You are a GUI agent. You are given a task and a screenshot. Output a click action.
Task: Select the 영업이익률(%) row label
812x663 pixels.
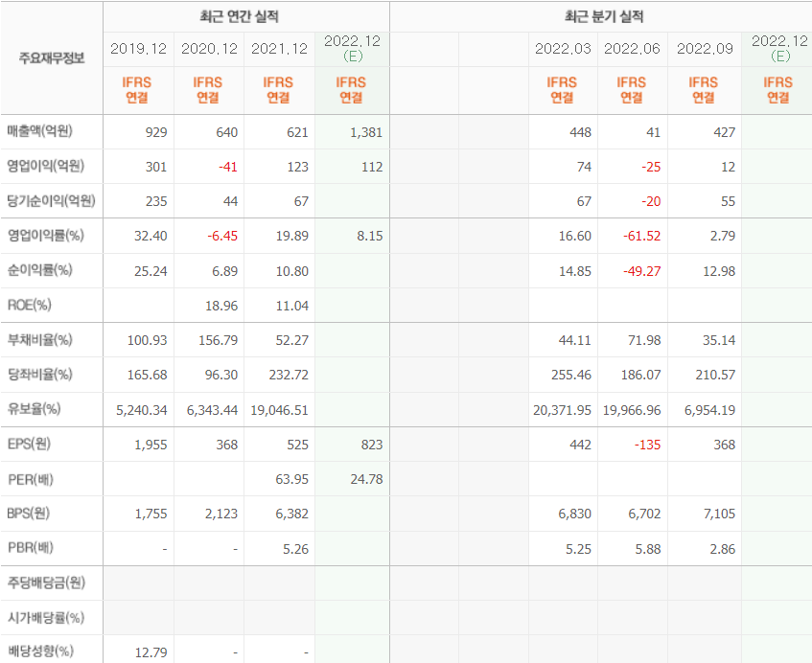[x=45, y=236]
